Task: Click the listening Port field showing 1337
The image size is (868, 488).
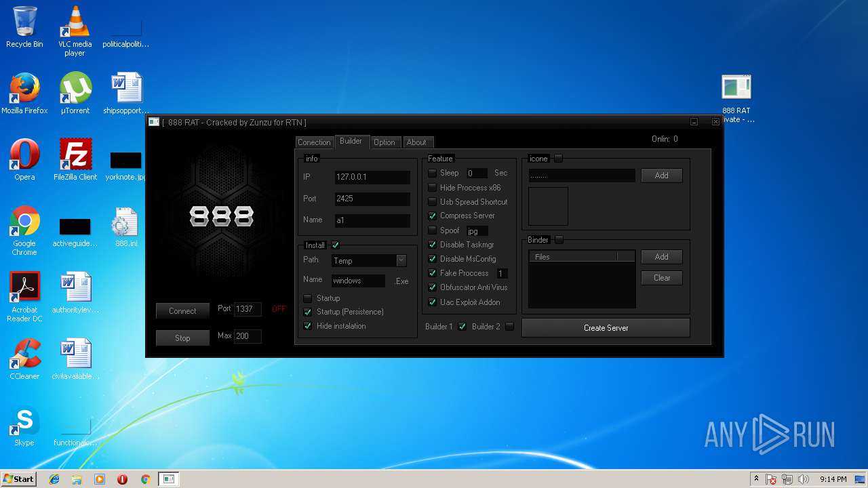Action: click(x=248, y=309)
